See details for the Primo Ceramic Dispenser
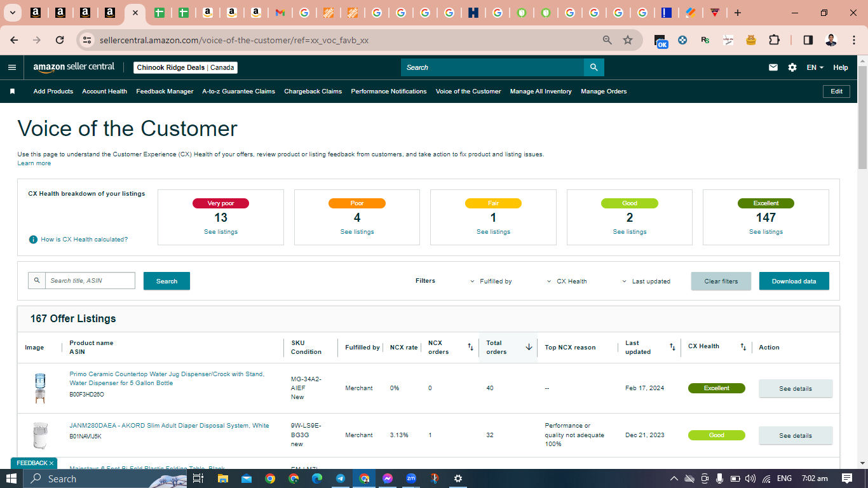 (x=796, y=388)
